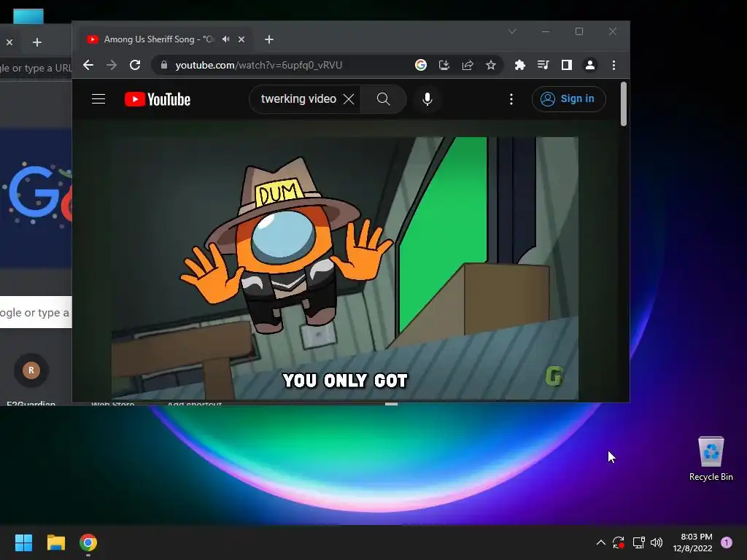Share this page icon in address bar
This screenshot has width=747, height=560.
468,65
